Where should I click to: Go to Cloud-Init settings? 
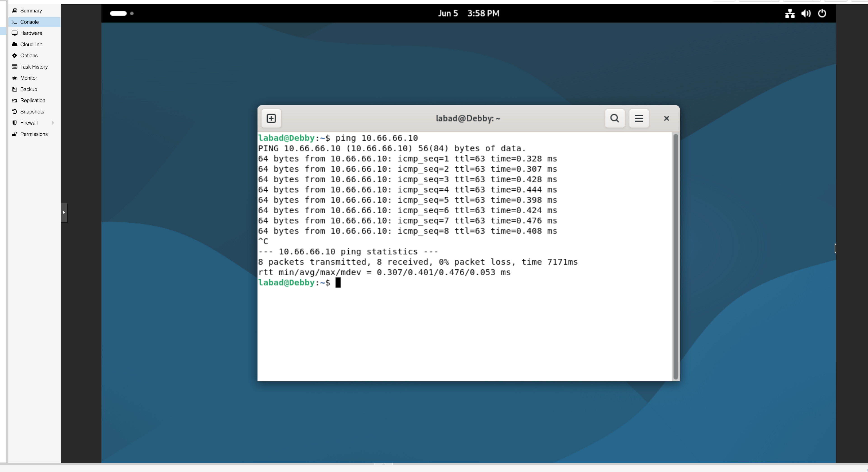34,45
